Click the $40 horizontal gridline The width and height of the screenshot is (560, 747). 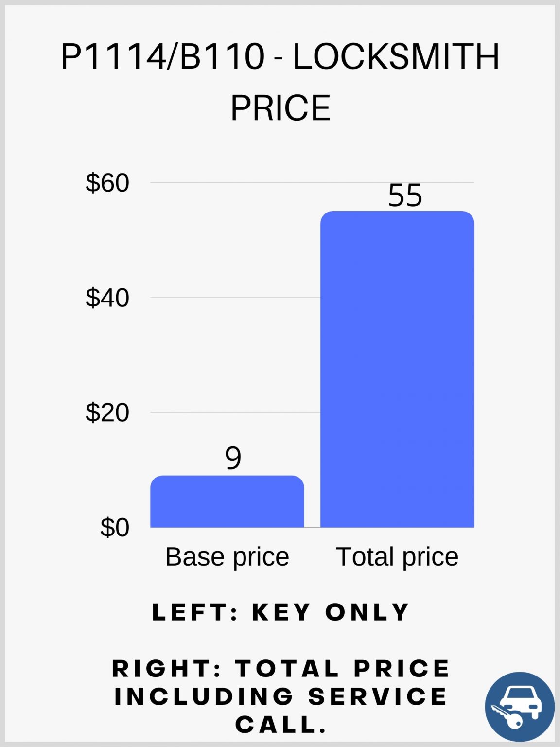[x=235, y=298]
